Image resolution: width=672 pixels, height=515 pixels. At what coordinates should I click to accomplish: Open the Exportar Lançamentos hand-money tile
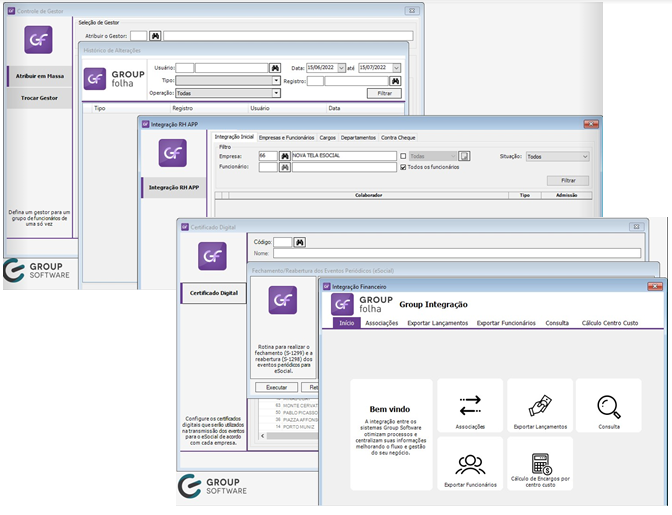540,405
